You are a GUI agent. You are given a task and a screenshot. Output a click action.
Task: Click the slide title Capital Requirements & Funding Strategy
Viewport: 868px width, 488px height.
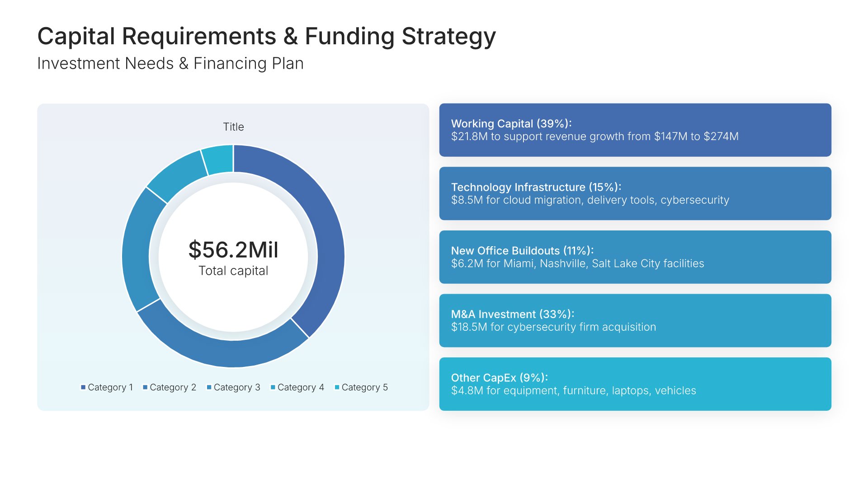pyautogui.click(x=266, y=36)
